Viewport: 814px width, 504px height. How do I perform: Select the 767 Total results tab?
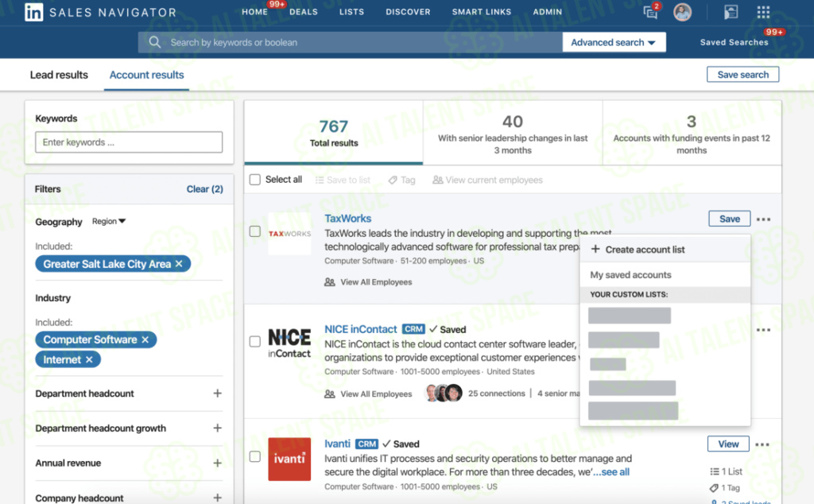click(x=334, y=133)
